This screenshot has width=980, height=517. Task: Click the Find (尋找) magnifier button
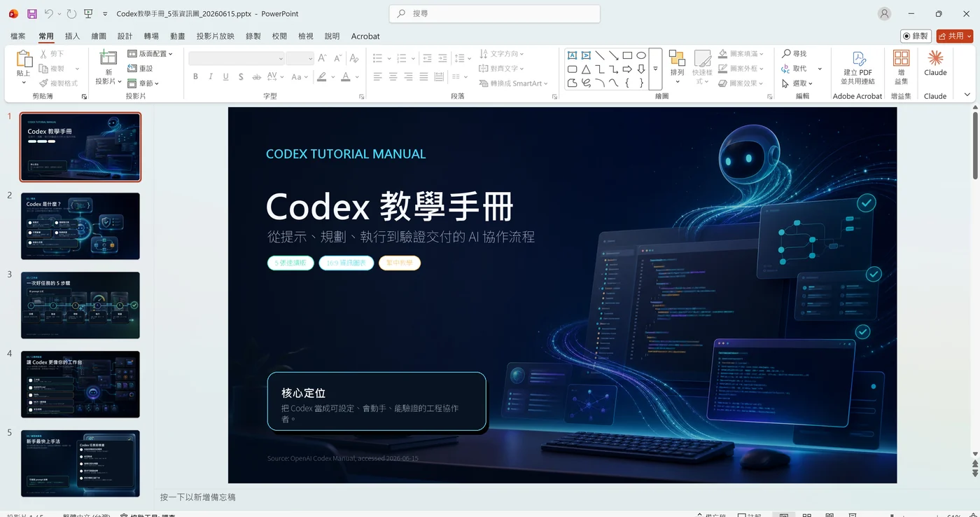point(794,54)
